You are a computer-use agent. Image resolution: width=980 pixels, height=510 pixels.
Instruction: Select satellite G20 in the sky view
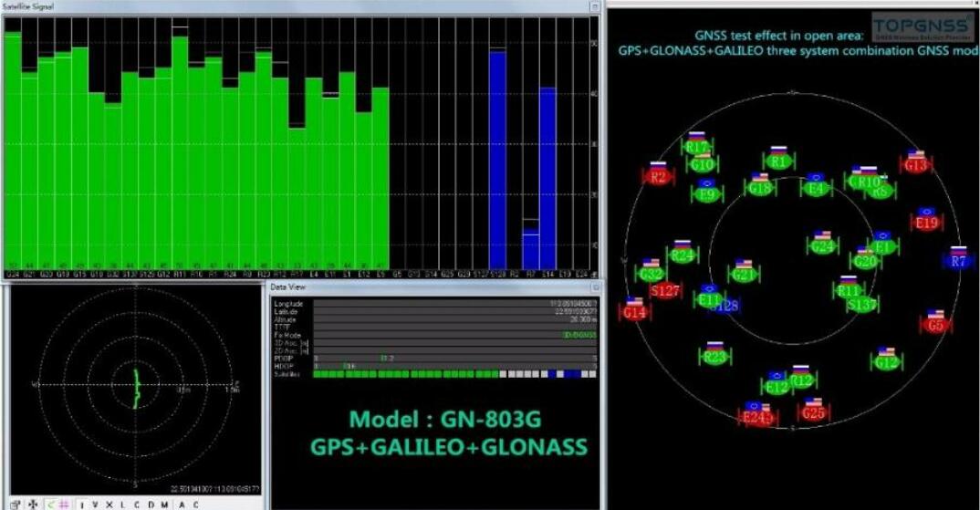point(866,261)
